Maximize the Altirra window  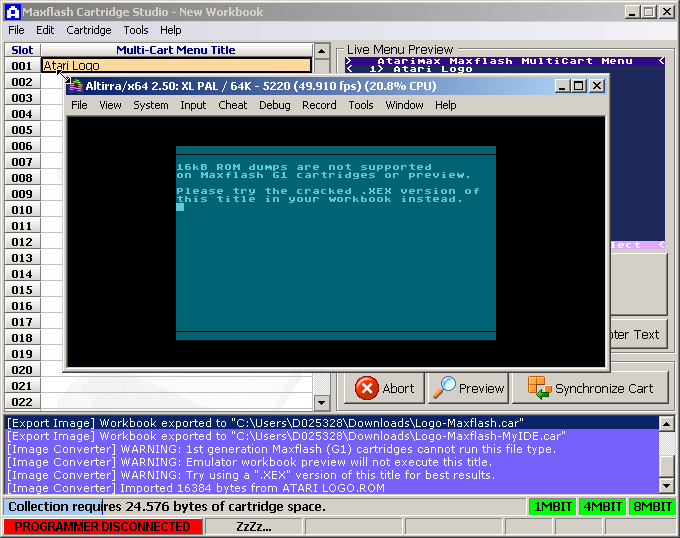(579, 86)
